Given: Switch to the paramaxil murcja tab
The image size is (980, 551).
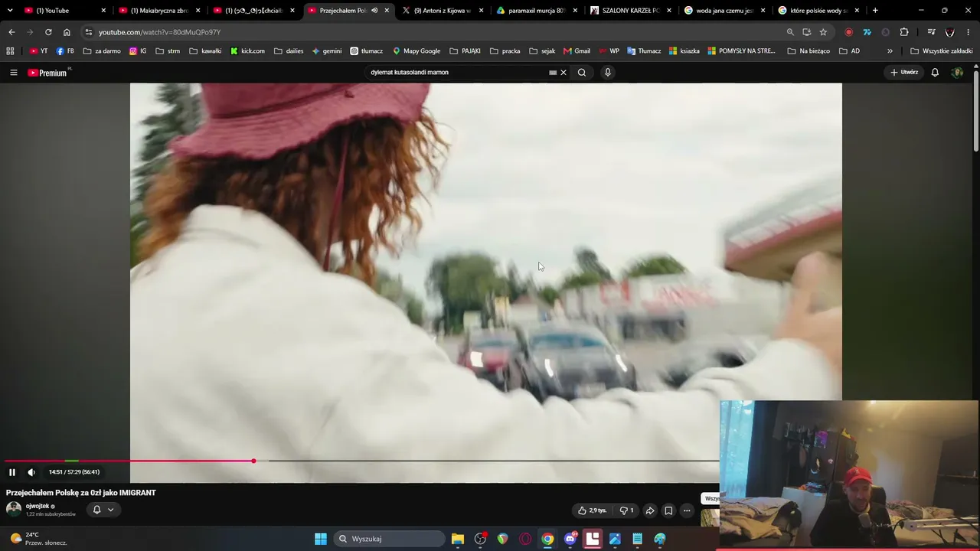Looking at the screenshot, I should point(537,11).
